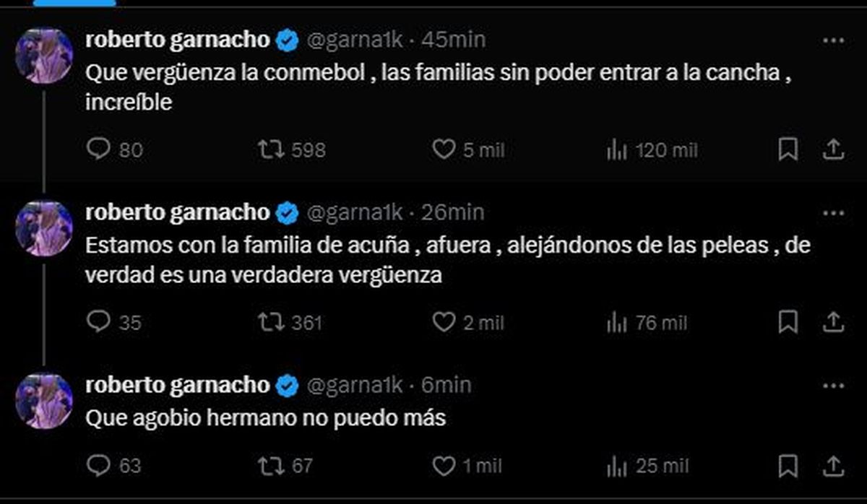Open roberto garnacho profile from first tweet
Screen dimensions: 867x504
(x=177, y=40)
